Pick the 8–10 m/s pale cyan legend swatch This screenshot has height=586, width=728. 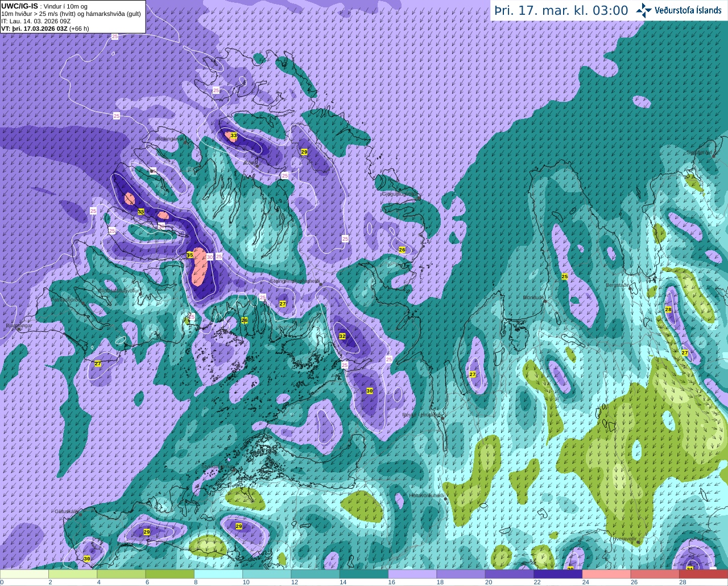(218, 574)
